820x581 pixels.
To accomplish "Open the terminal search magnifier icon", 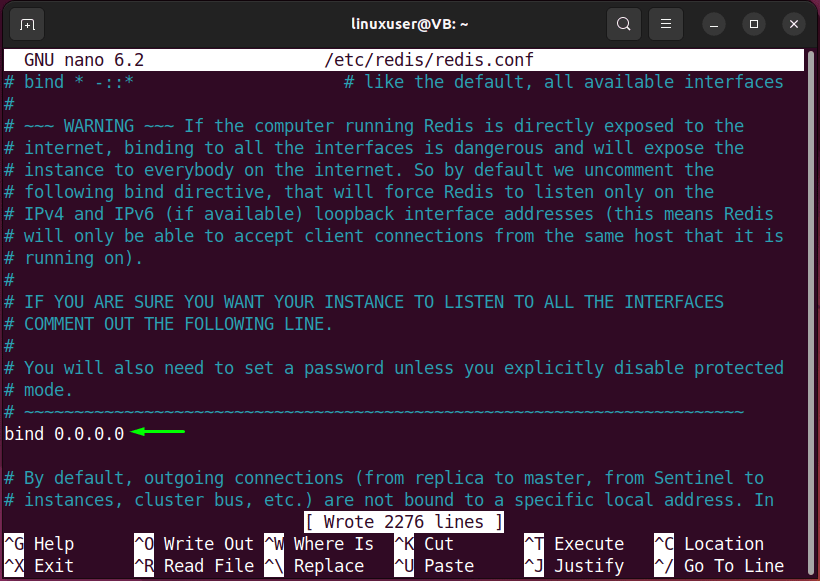I will [623, 24].
